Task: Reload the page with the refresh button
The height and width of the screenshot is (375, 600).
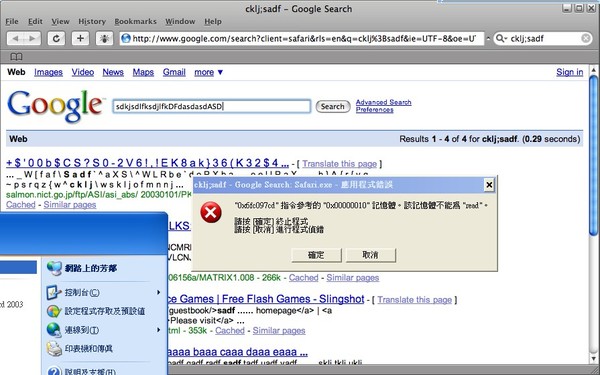Action: point(56,39)
